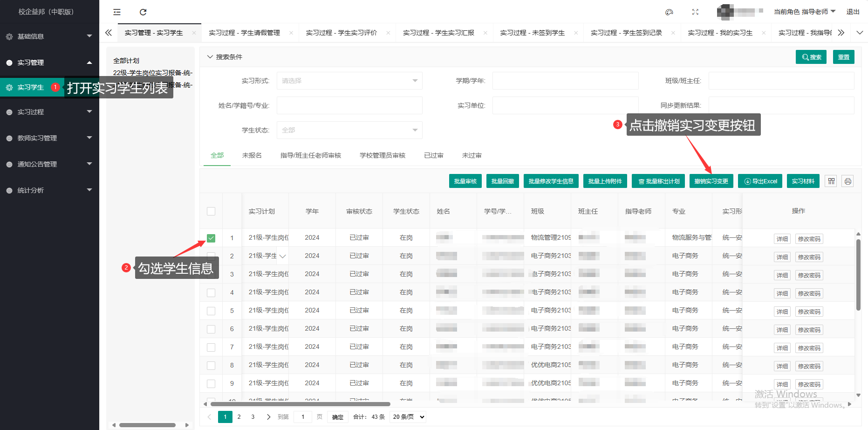Toggle the select-all header checkbox
This screenshot has height=430, width=868.
tap(211, 211)
